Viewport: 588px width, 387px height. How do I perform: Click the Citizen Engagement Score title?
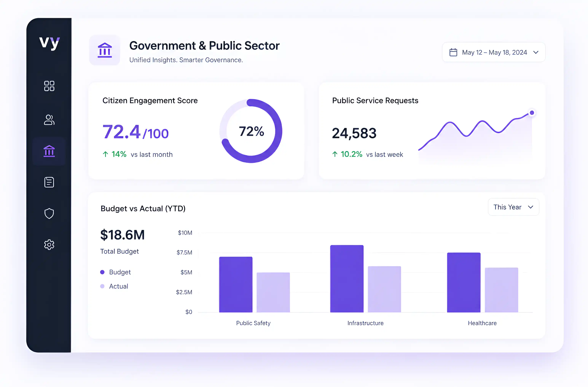click(x=150, y=101)
